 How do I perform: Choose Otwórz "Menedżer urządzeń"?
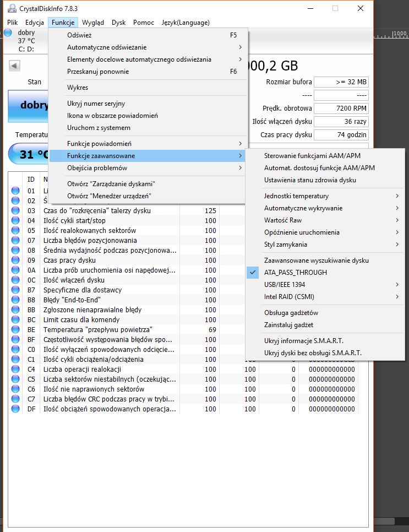pos(147,196)
